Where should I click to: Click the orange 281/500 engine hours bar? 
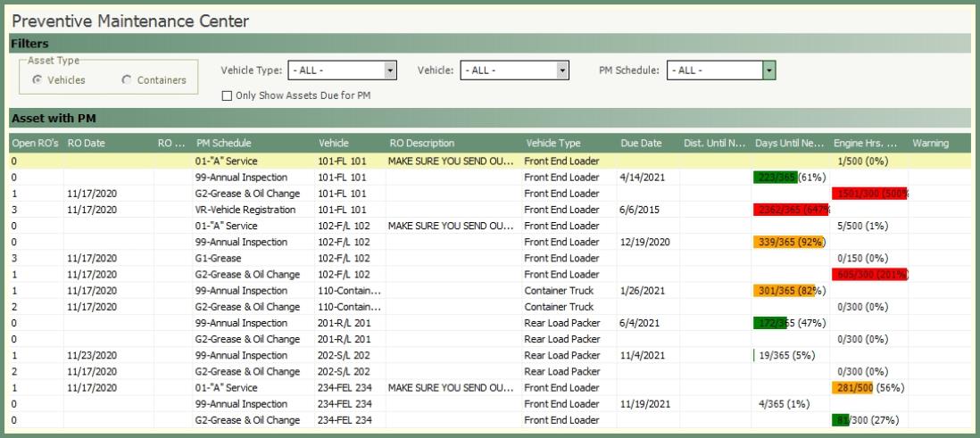click(x=851, y=388)
